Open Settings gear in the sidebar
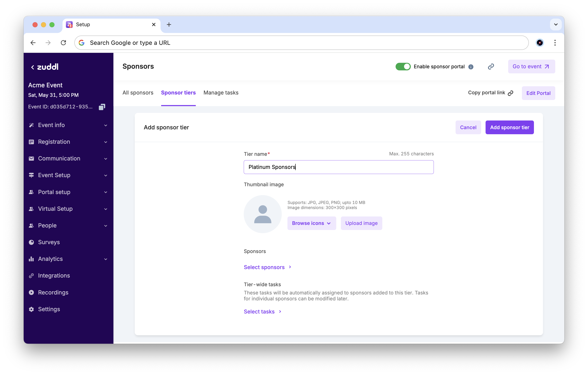 coord(49,309)
